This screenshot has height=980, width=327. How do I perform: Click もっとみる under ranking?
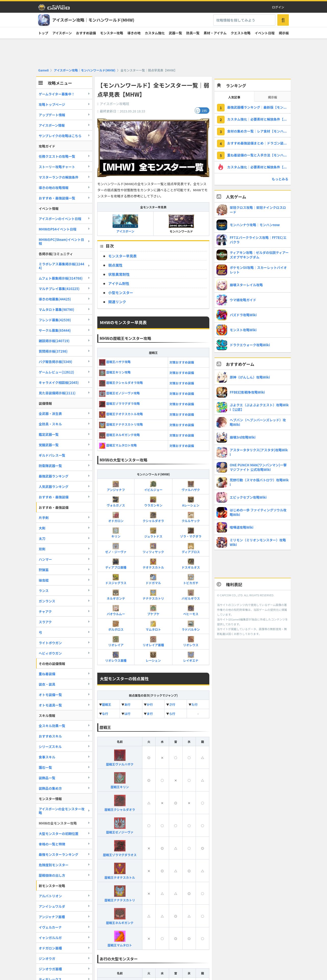[280, 179]
